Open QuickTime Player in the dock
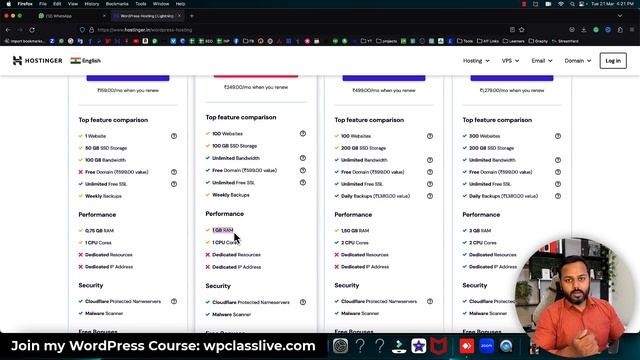This screenshot has height=360, width=640. tap(507, 346)
